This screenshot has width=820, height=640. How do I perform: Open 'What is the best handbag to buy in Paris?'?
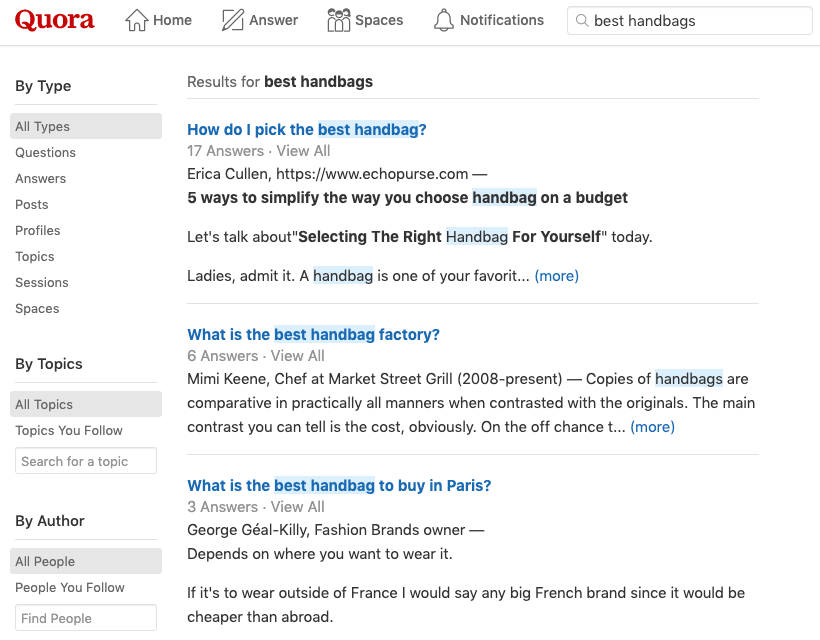tap(339, 485)
